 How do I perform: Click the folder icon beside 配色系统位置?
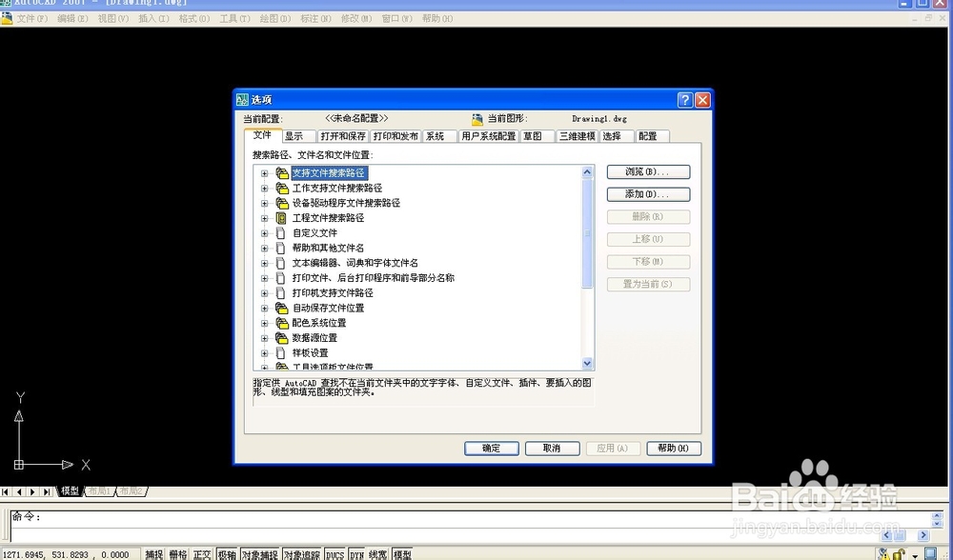(x=282, y=323)
